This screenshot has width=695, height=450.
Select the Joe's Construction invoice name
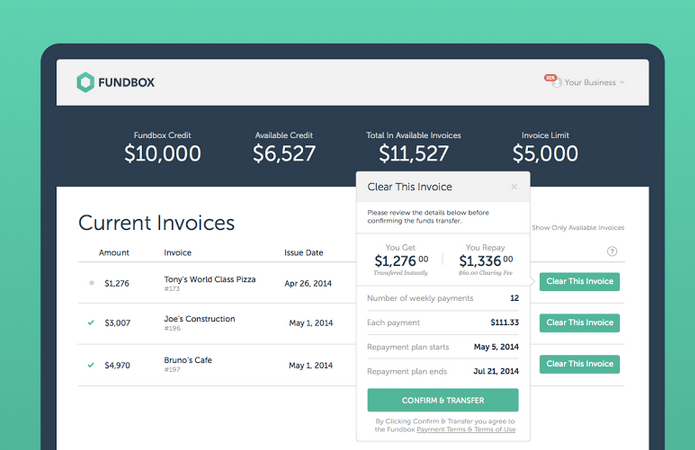[x=199, y=319]
